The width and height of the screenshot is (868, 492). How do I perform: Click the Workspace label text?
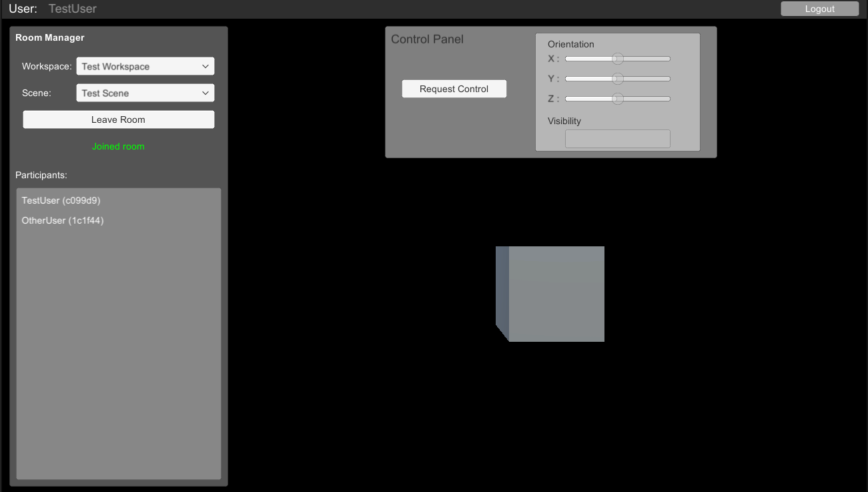[x=46, y=67]
